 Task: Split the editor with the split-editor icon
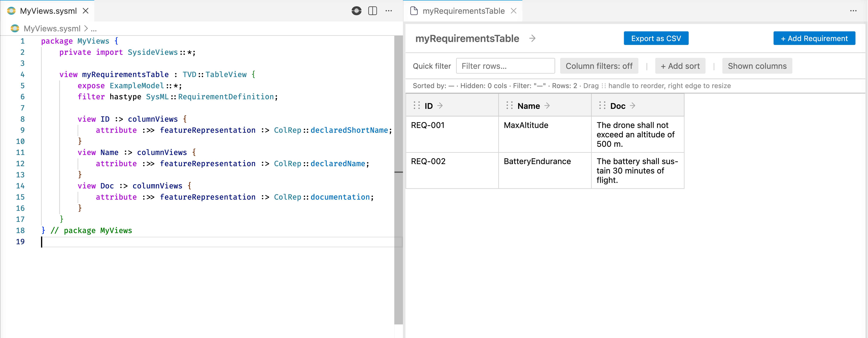click(372, 11)
